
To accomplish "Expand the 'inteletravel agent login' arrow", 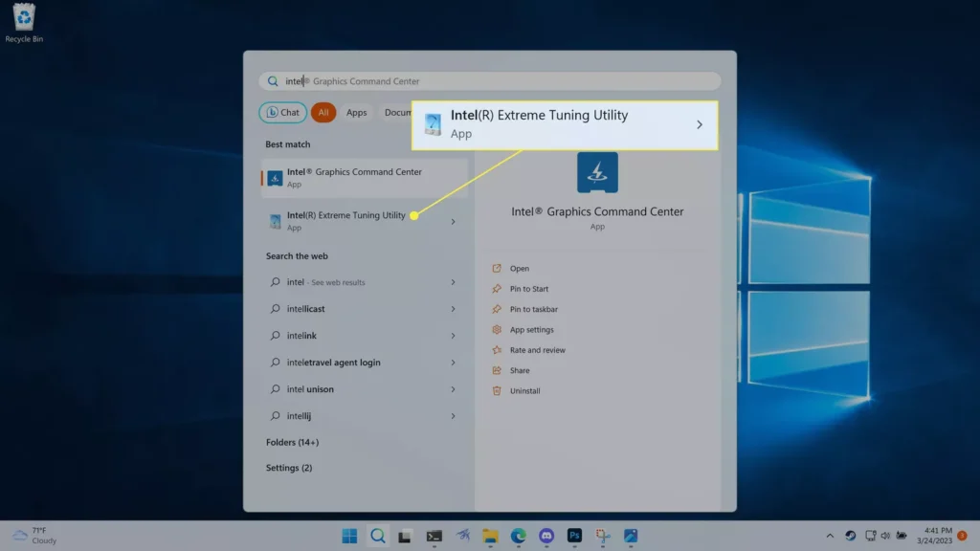I will click(x=453, y=363).
